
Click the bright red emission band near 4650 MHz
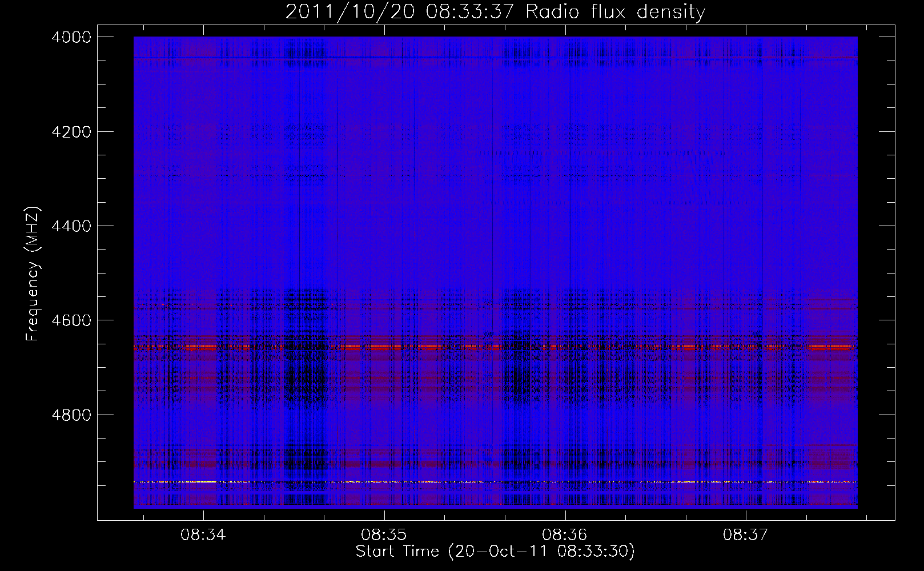click(495, 347)
